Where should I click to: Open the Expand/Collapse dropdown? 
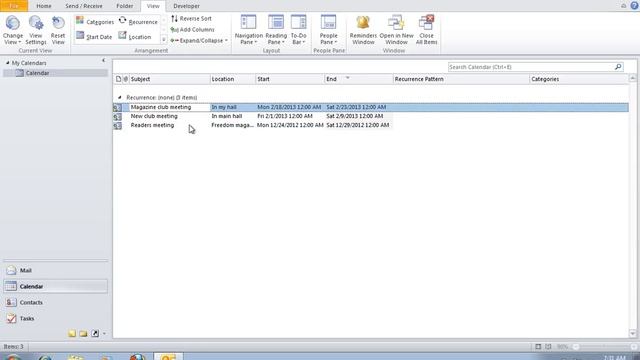point(199,40)
